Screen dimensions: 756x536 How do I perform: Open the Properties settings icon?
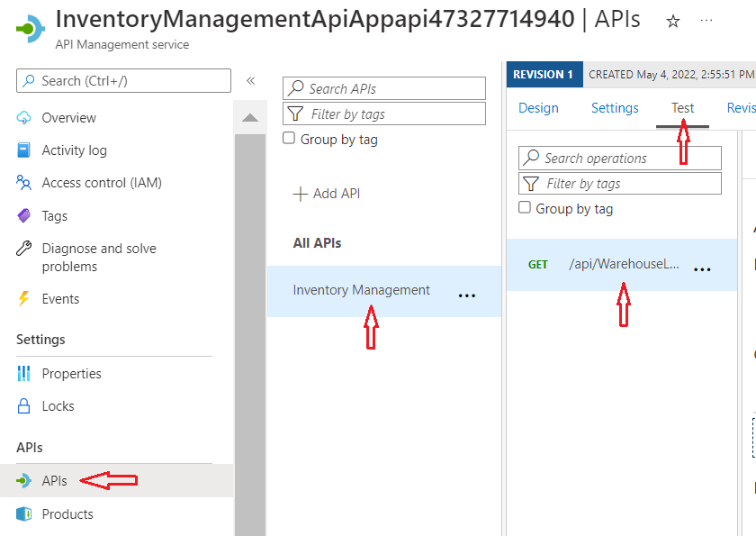pyautogui.click(x=22, y=373)
